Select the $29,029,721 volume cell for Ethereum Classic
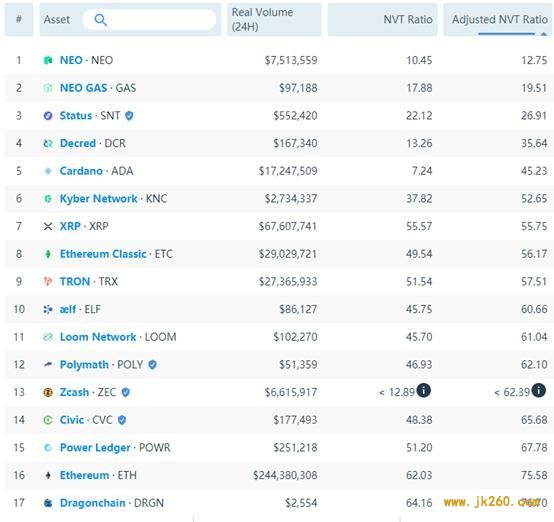554x522 pixels. point(288,254)
